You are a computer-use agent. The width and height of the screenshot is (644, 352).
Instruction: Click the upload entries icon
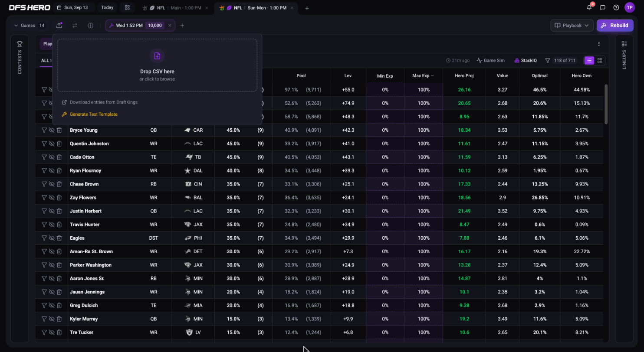point(59,25)
